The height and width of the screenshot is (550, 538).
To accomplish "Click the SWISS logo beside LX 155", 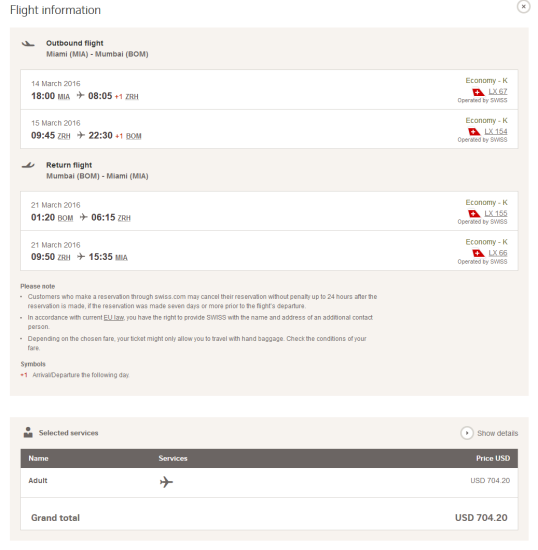I will coord(474,214).
